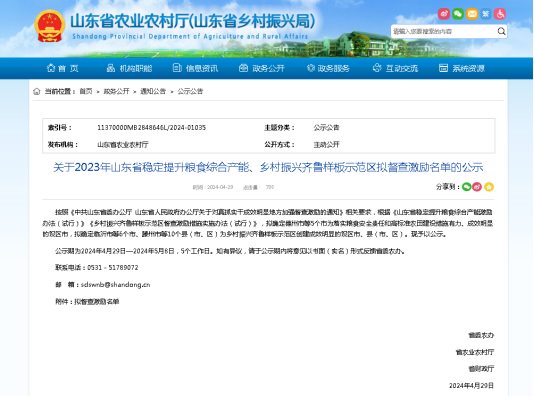Open the 首页 navigation menu item
Viewport: 534px width, 396px height.
[x=62, y=68]
